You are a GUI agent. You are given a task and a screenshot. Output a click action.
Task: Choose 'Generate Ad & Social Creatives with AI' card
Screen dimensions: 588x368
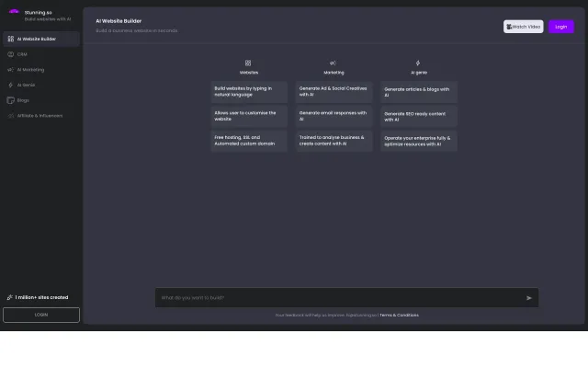point(333,91)
